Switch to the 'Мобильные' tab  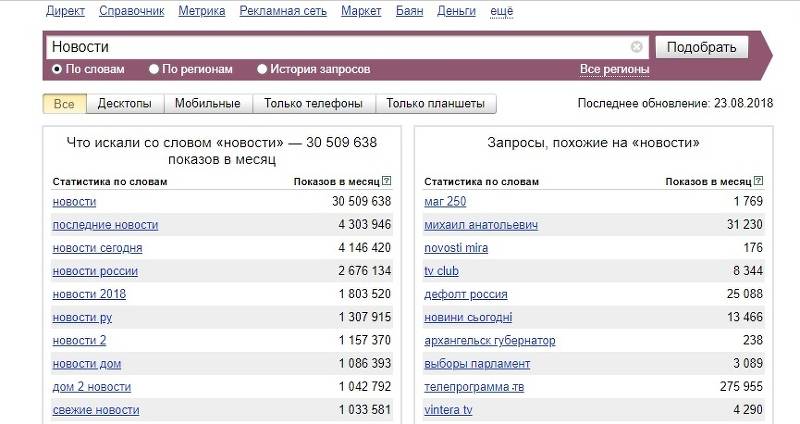click(207, 104)
